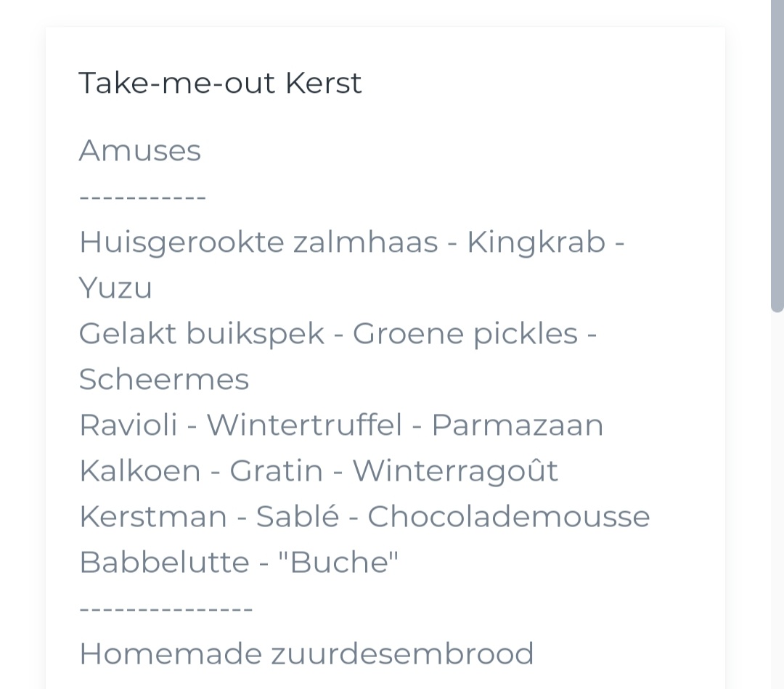The image size is (784, 689).
Task: Click the Babbelutte "Buche" line
Action: [239, 562]
